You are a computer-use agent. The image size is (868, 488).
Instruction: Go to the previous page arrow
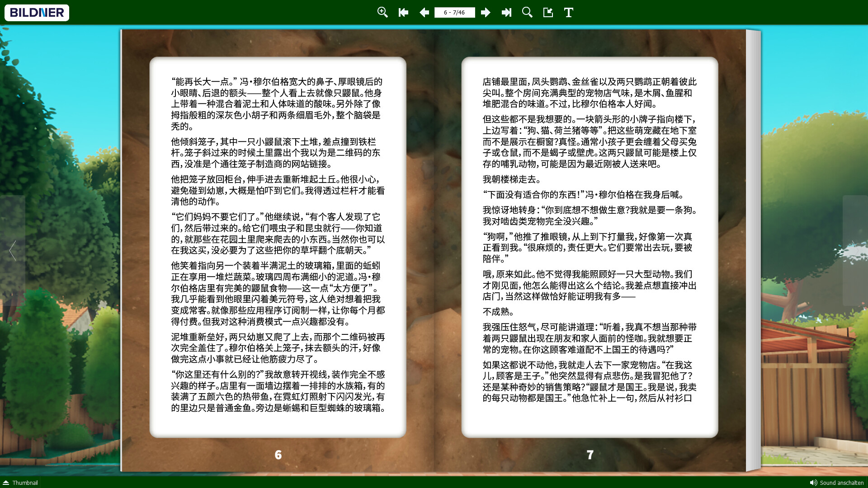pos(424,12)
